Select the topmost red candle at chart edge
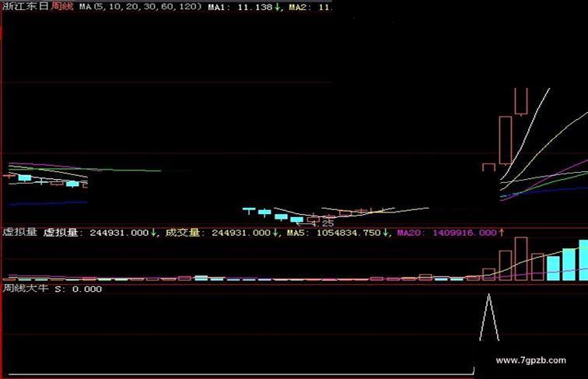 [x=521, y=101]
